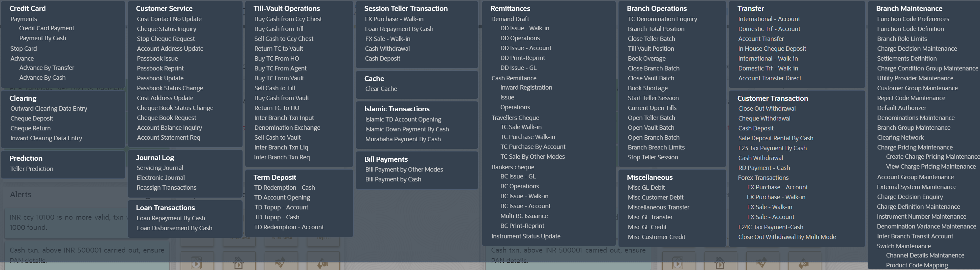Open Teller Prediction item
The width and height of the screenshot is (980, 270).
pos(32,169)
